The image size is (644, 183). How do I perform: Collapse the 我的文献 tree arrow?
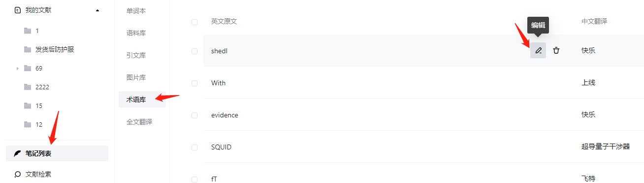[x=97, y=10]
